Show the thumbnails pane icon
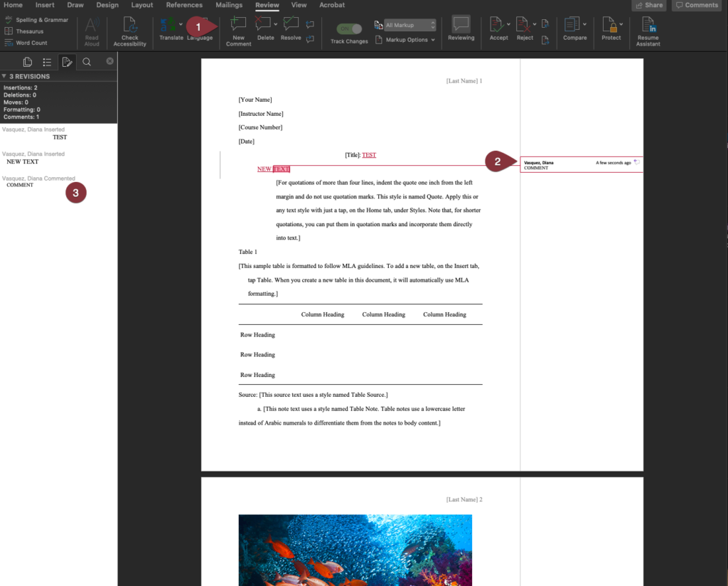728x586 pixels. [27, 62]
